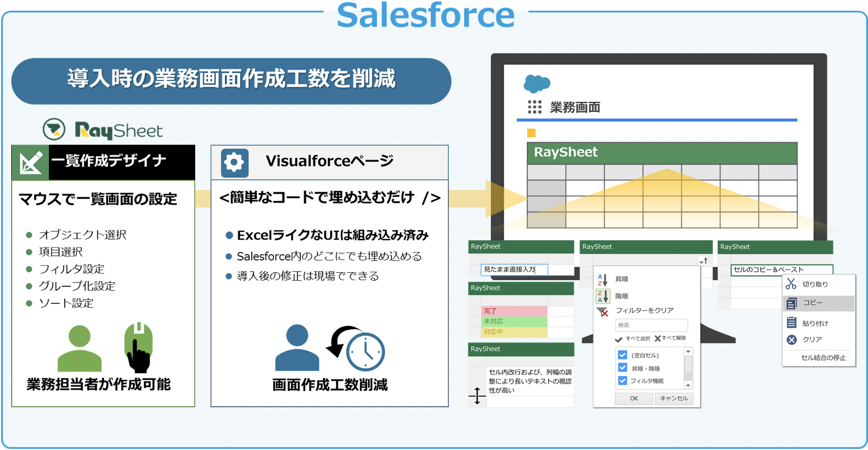
Task: Choose 切り取り from the context menu
Action: (815, 285)
